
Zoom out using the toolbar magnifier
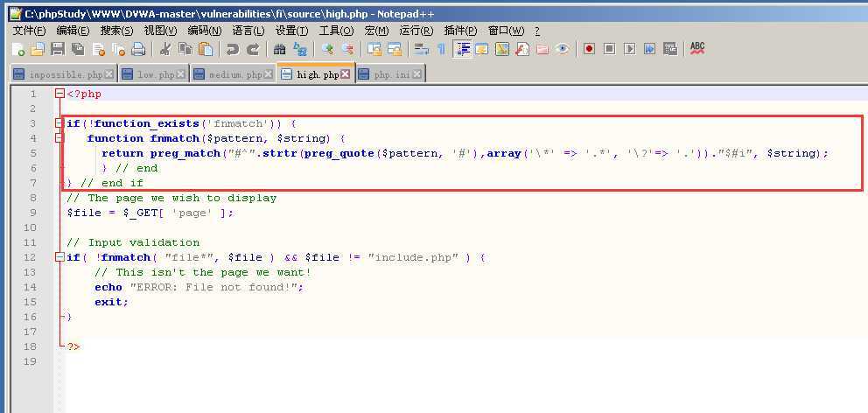347,49
